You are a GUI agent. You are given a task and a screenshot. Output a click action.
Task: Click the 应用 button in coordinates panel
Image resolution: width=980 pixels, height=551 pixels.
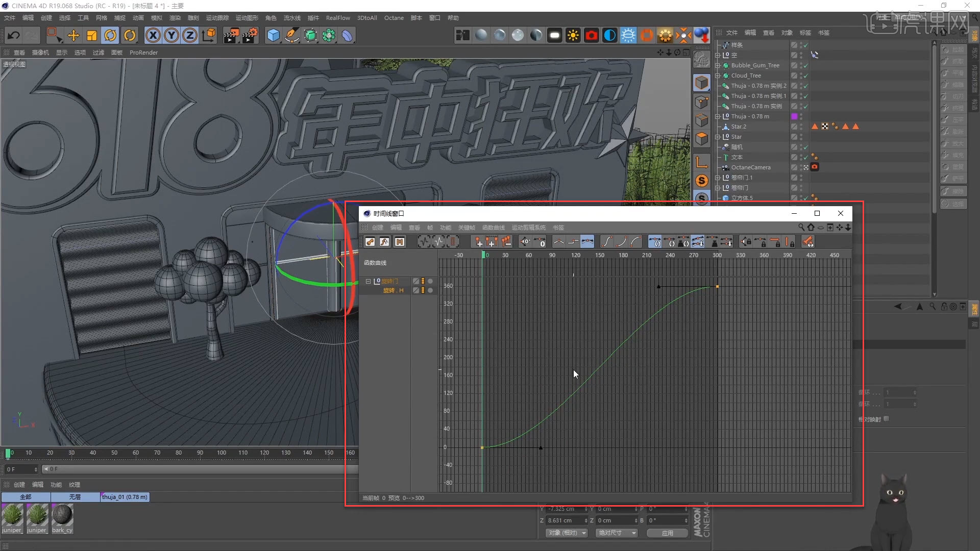click(x=667, y=533)
